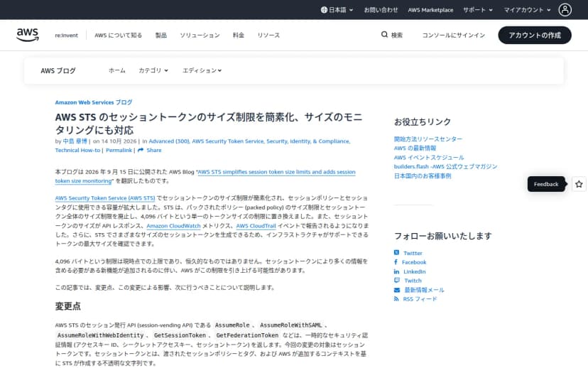588x368 pixels.
Task: Click the AssumeRoleWithWebIdentity code text
Action: coord(101,335)
